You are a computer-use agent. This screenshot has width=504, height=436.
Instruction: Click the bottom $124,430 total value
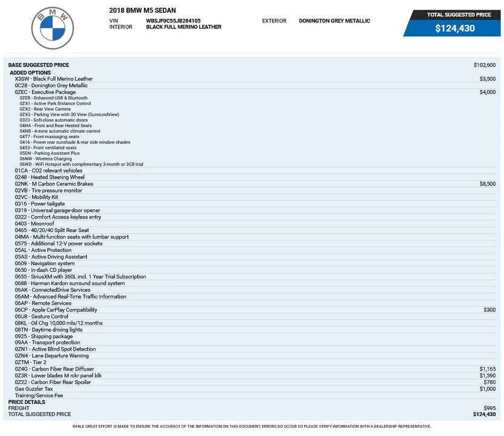point(485,414)
